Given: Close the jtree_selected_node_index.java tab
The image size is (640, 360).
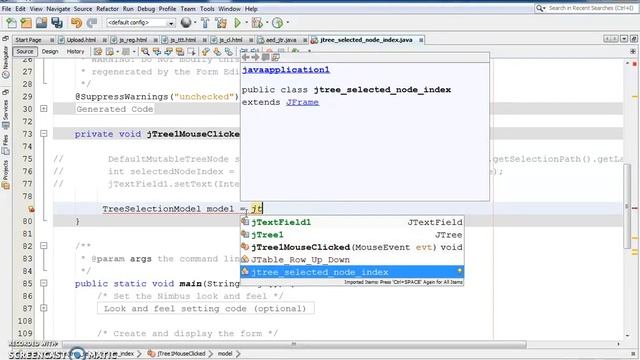Looking at the screenshot, I should [421, 40].
